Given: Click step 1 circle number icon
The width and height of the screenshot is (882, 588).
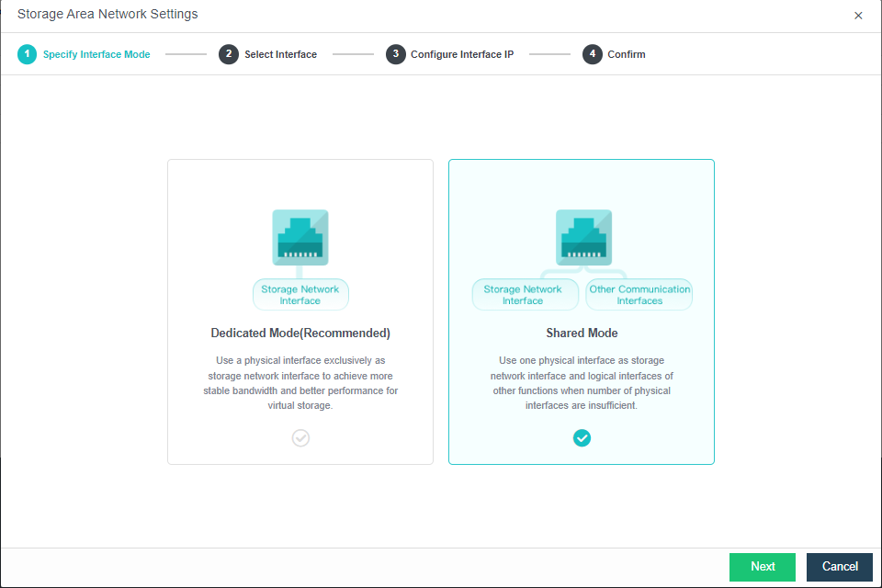Looking at the screenshot, I should coord(27,54).
